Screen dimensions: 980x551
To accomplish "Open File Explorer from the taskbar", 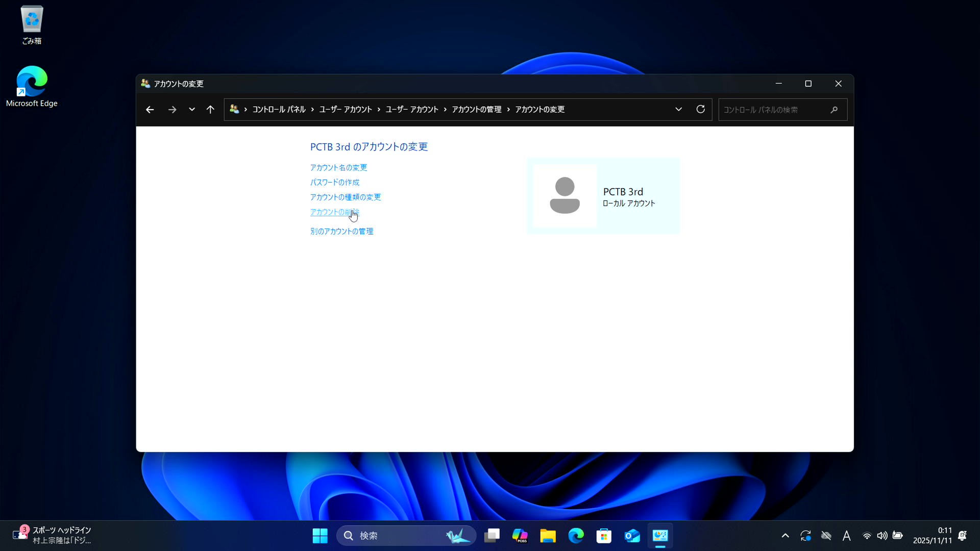I will [x=548, y=536].
